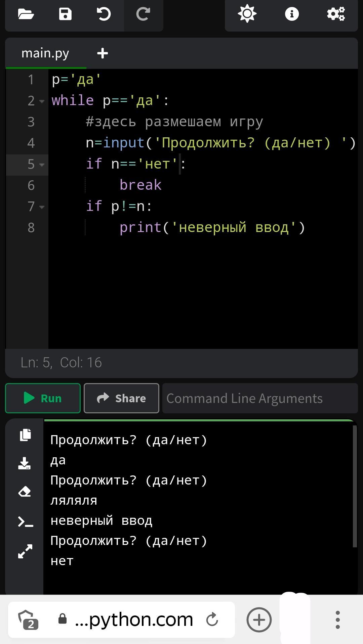This screenshot has width=363, height=644.
Task: Undo the last edit
Action: [x=104, y=14]
